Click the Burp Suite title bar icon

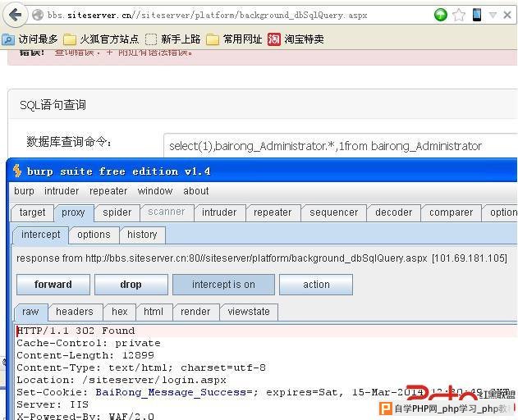click(17, 171)
